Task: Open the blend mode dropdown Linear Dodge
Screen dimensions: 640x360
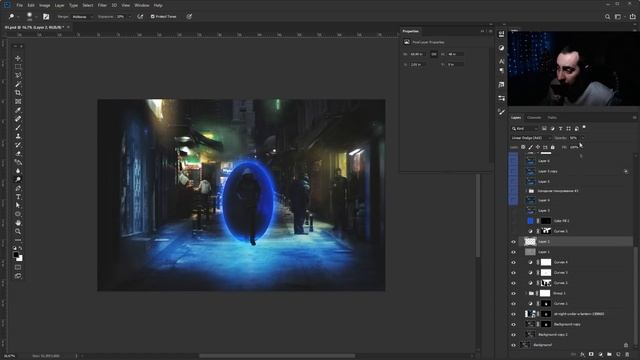Action: 531,138
